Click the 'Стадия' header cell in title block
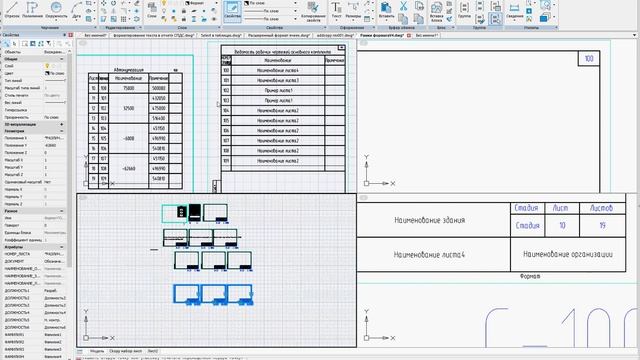Image resolution: width=640 pixels, height=360 pixels. (526, 208)
